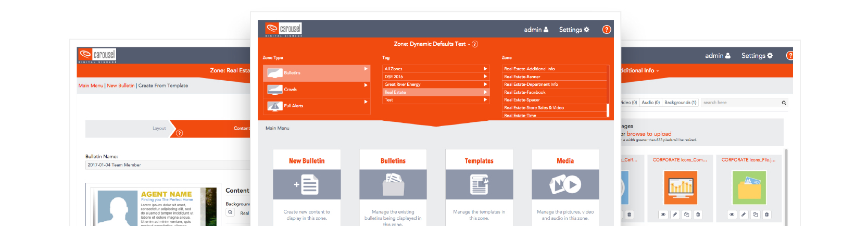
Task: Click the orange help icon in center header
Action: coord(607,30)
